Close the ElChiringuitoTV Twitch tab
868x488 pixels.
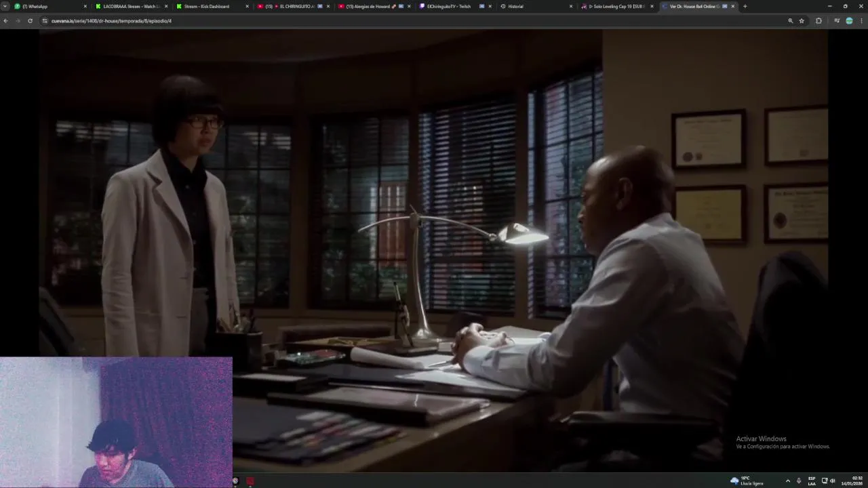coord(490,6)
